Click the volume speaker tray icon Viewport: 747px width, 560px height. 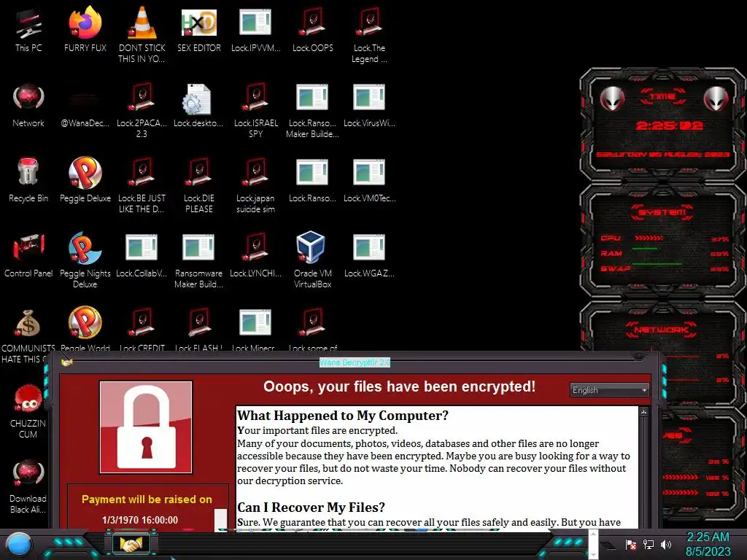[x=666, y=544]
